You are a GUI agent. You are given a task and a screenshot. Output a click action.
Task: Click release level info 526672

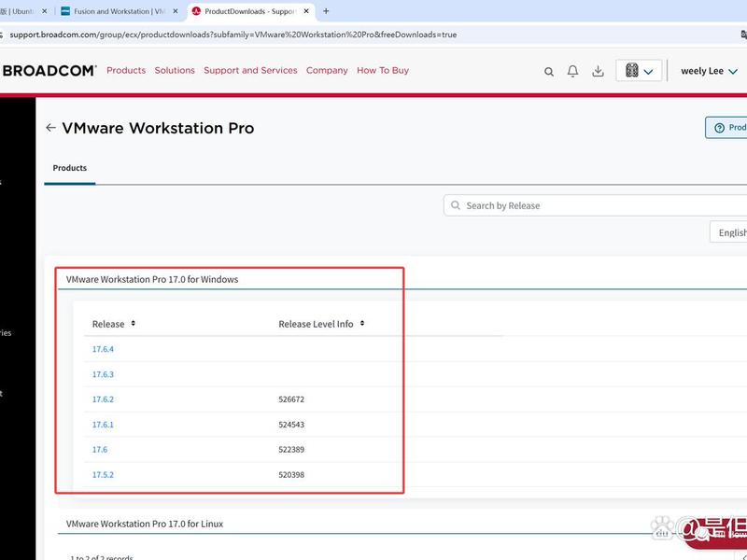(291, 399)
